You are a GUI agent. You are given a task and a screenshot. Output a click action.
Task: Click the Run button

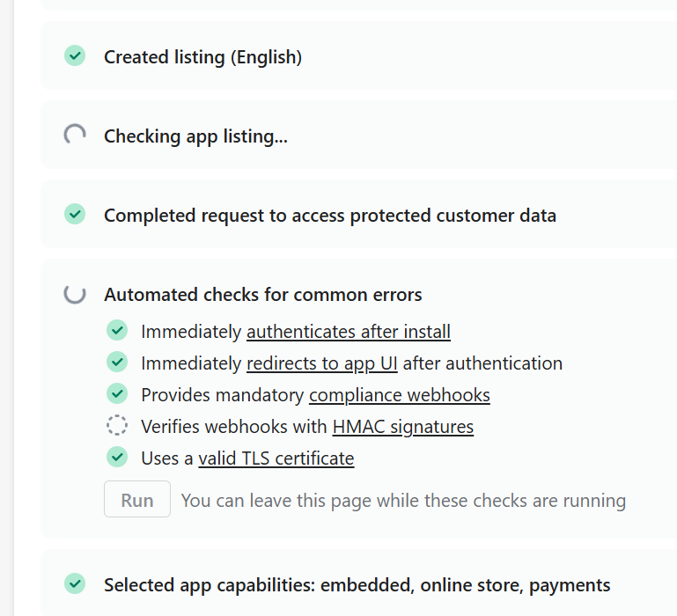click(137, 499)
